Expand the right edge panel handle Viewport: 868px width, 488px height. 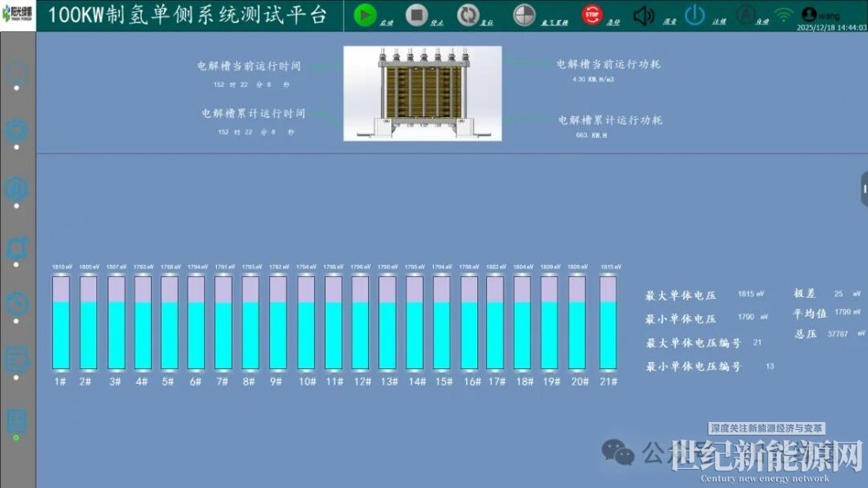pos(864,188)
